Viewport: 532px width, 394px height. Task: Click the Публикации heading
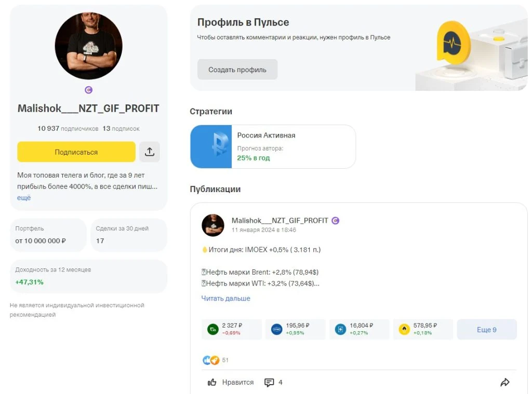pos(215,189)
